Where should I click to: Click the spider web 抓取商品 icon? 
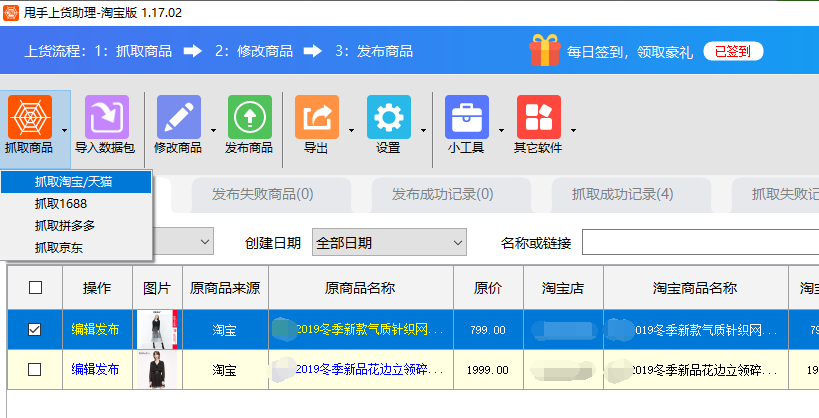click(30, 117)
